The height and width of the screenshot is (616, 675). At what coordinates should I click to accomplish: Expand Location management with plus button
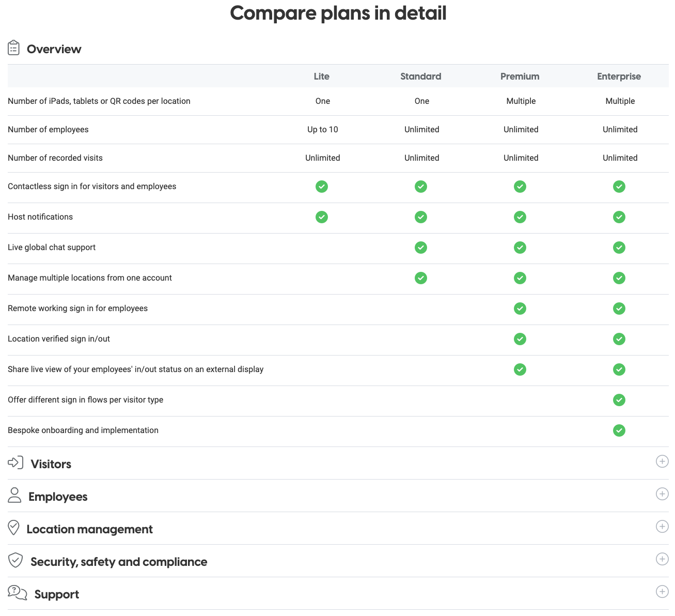tap(662, 527)
